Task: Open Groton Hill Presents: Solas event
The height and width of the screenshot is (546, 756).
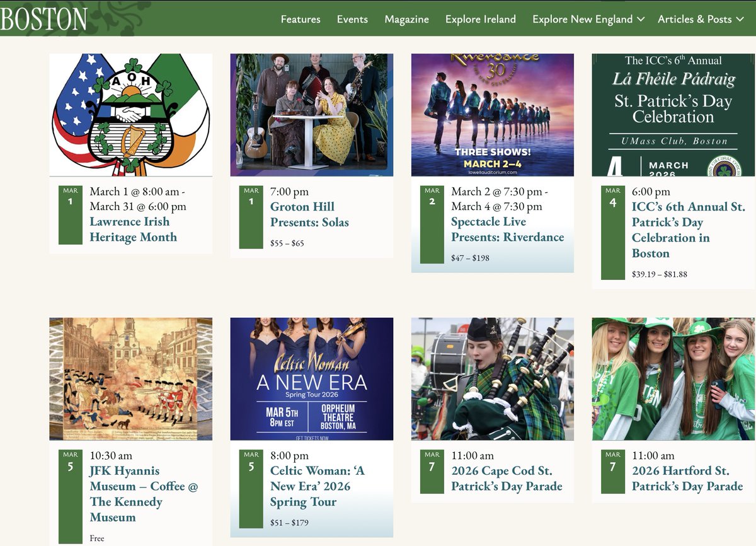Action: click(309, 214)
